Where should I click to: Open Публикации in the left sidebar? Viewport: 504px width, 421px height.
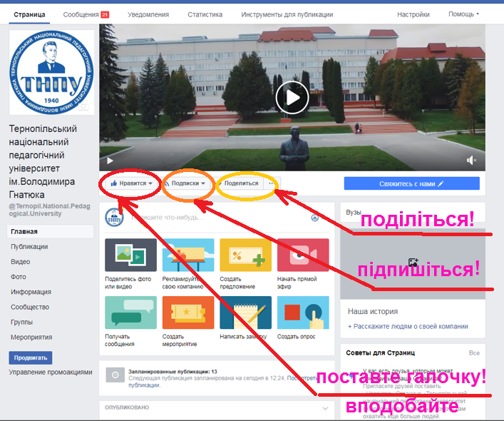(x=29, y=247)
